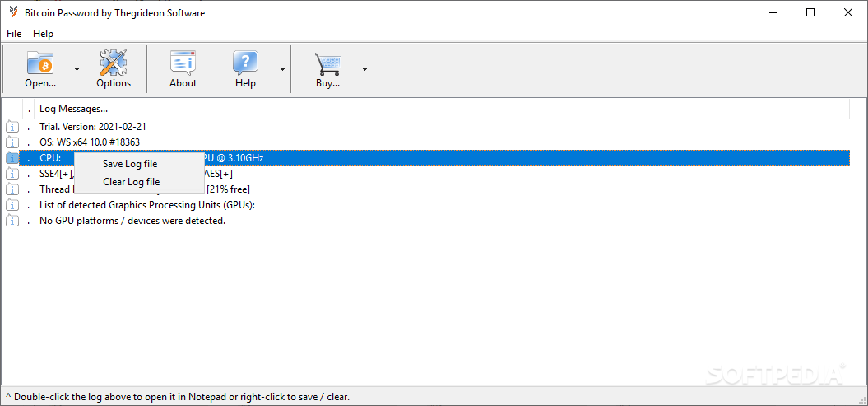Click info icon beside Trial Version row
The width and height of the screenshot is (868, 406).
pos(12,127)
